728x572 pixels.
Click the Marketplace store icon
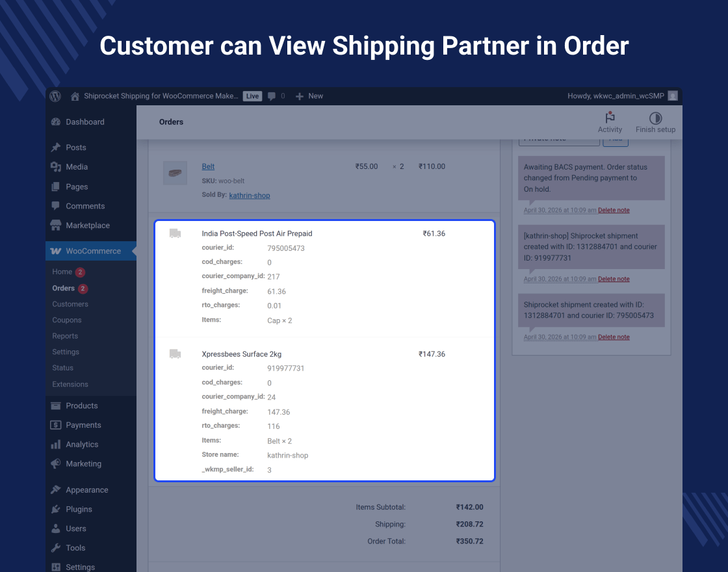pos(56,225)
